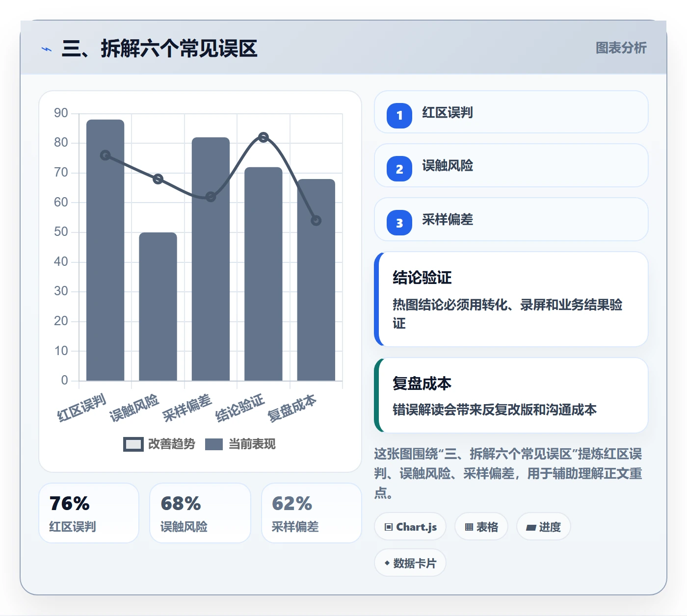This screenshot has height=616, width=687.
Task: Open the 68% stat card
Action: click(200, 513)
